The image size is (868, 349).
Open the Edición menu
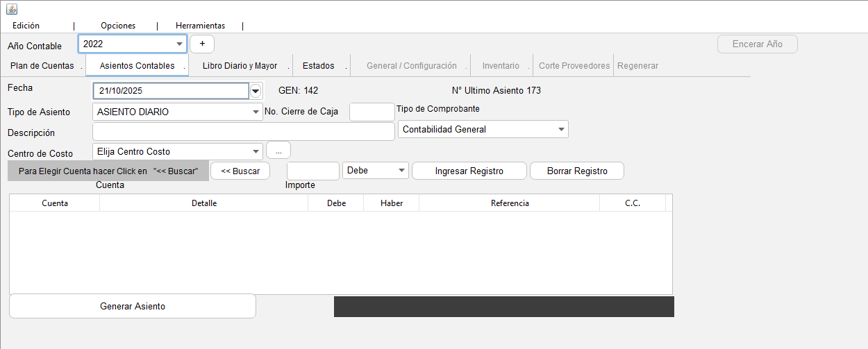click(26, 26)
